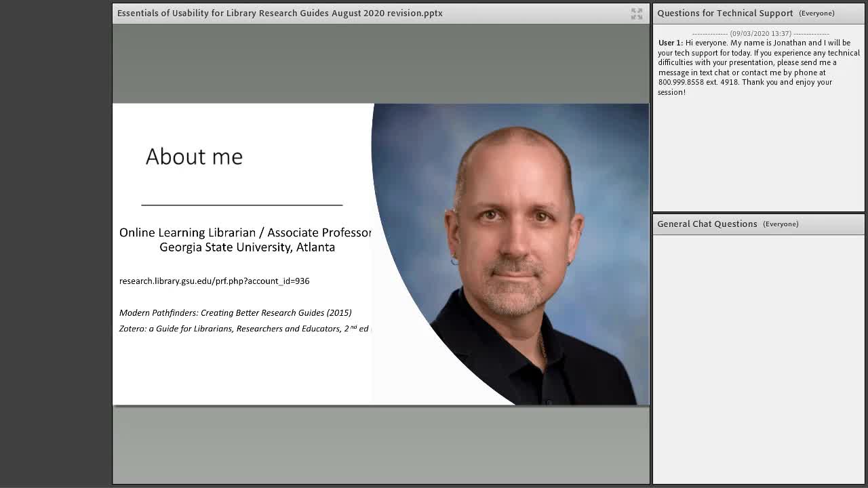The width and height of the screenshot is (868, 488).
Task: Click the "Zotero: a Guide for Librarians" line
Action: pyautogui.click(x=244, y=329)
